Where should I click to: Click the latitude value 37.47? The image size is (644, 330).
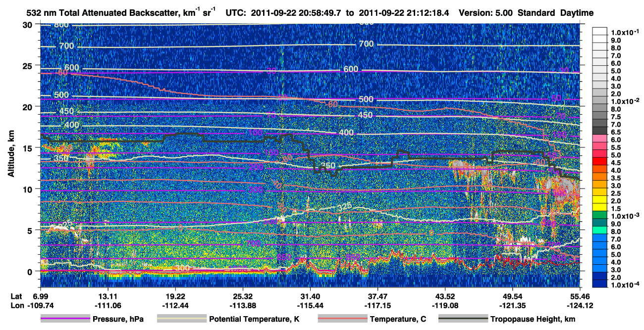pyautogui.click(x=377, y=295)
